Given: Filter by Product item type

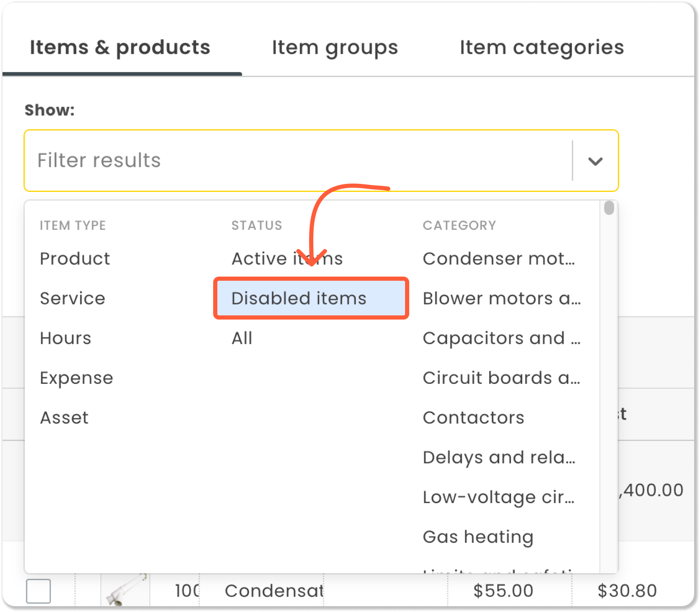Looking at the screenshot, I should tap(75, 259).
